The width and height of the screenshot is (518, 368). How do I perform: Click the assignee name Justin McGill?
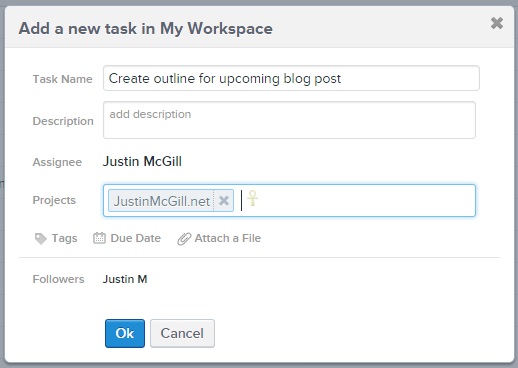142,161
